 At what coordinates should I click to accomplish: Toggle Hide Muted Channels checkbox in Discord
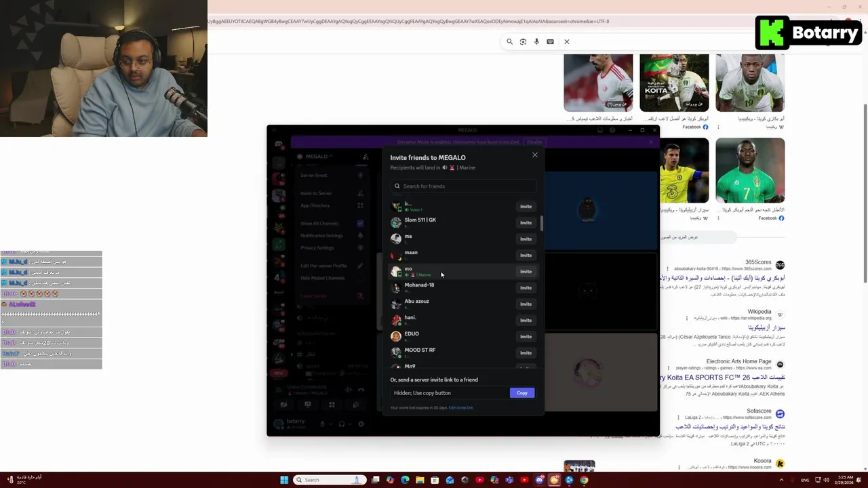[360, 278]
